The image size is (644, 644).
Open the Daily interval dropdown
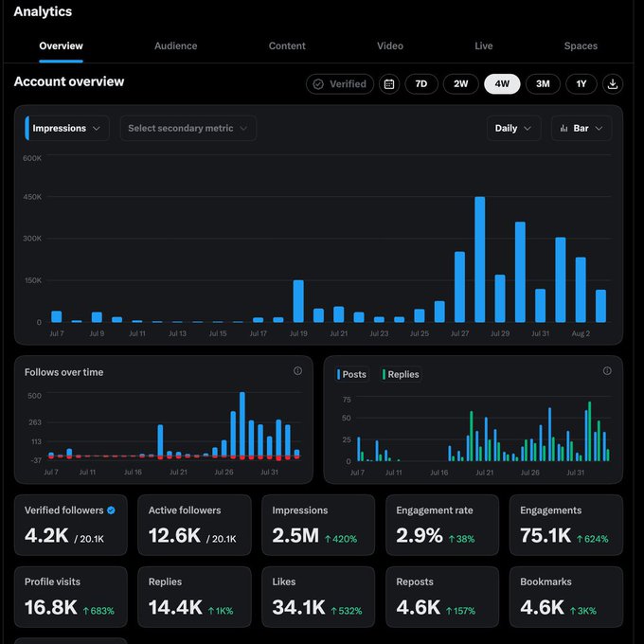click(513, 128)
